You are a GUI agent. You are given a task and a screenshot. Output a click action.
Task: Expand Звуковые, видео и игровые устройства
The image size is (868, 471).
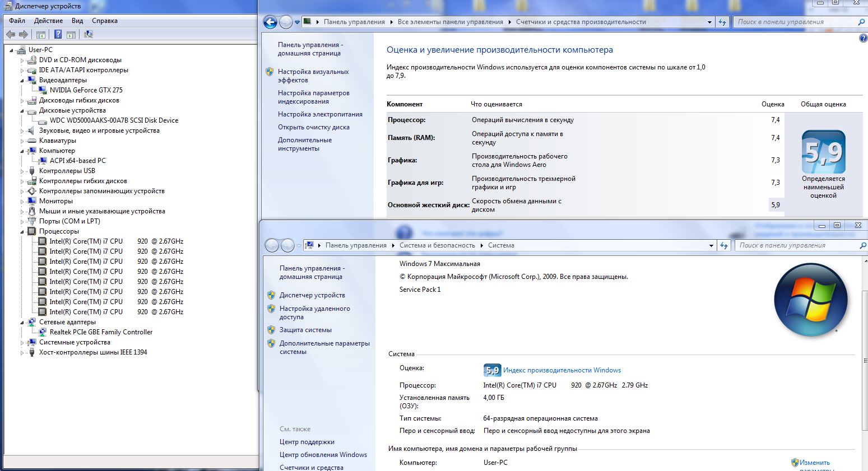22,130
